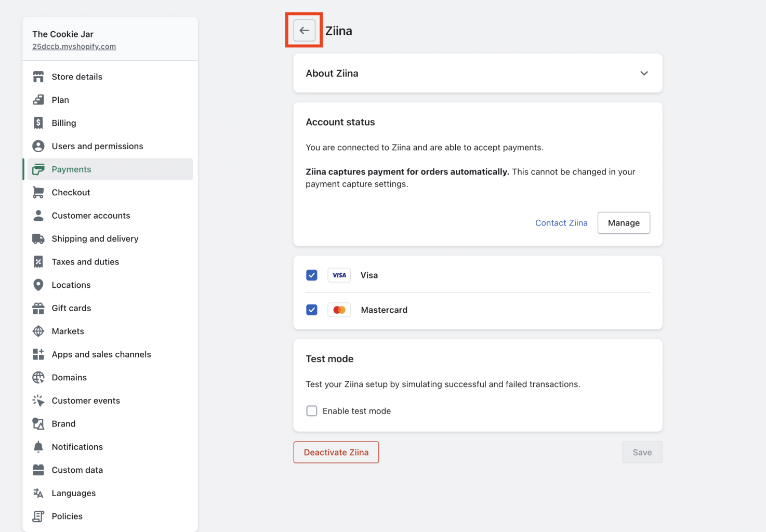Open Custom data settings

[110, 470]
